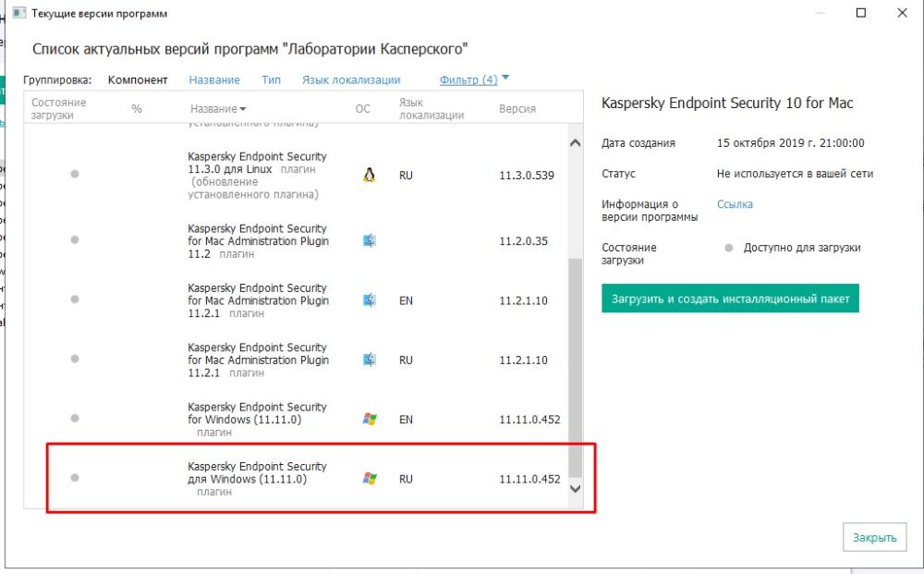924x574 pixels.
Task: Click Kaspersky Endpoint Security 10 for Mac heading
Action: 727,104
